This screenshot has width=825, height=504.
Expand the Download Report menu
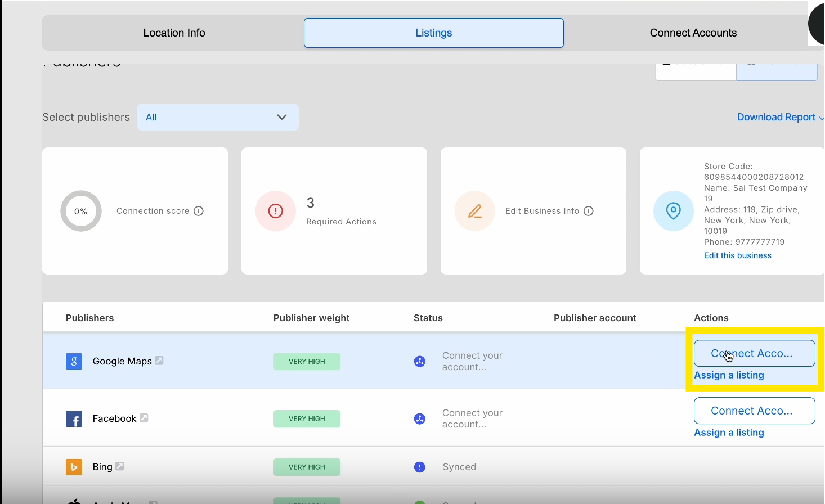779,117
